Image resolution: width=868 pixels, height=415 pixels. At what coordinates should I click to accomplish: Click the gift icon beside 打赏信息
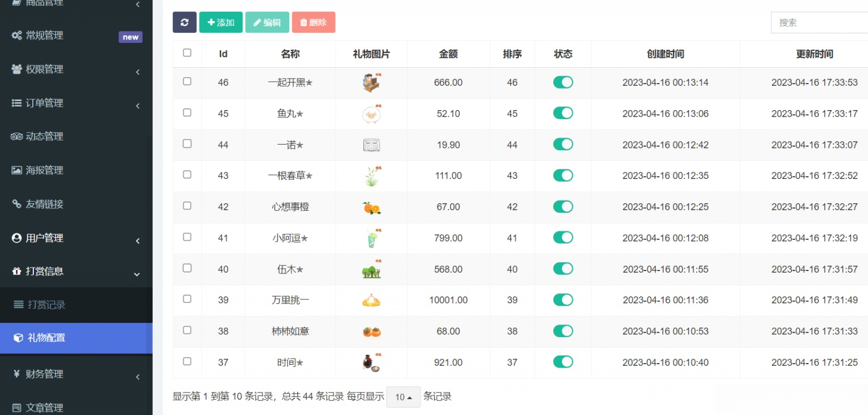[x=17, y=272]
